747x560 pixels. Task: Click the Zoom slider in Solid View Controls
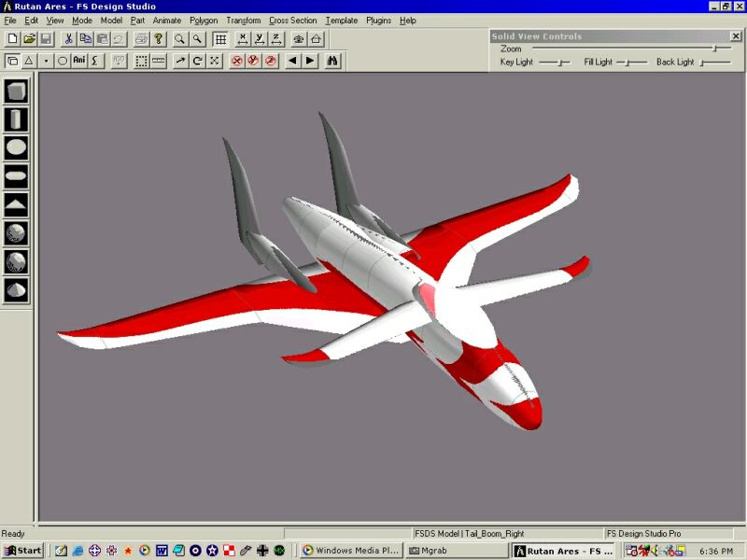pyautogui.click(x=715, y=49)
